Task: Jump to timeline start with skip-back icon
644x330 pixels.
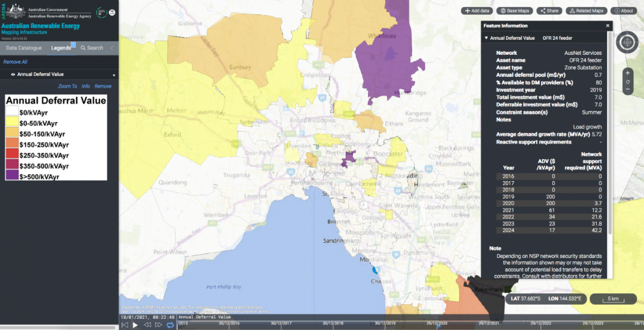Action: point(125,324)
